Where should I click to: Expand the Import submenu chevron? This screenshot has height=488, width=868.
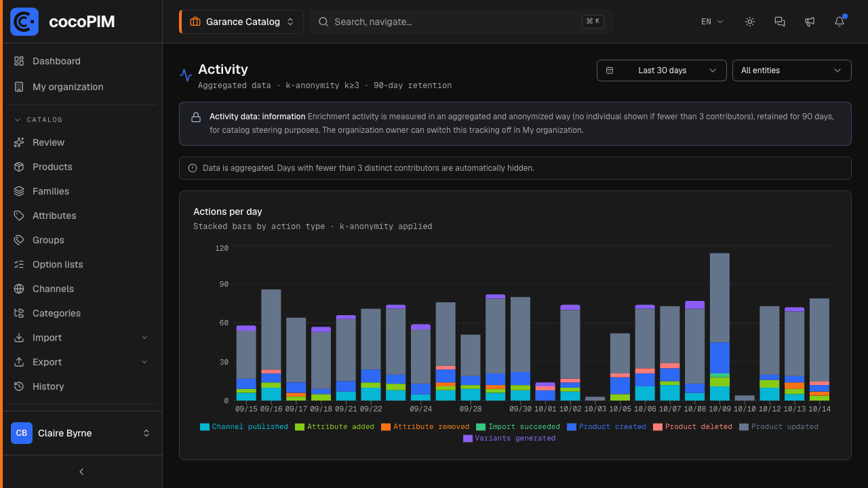tap(144, 338)
